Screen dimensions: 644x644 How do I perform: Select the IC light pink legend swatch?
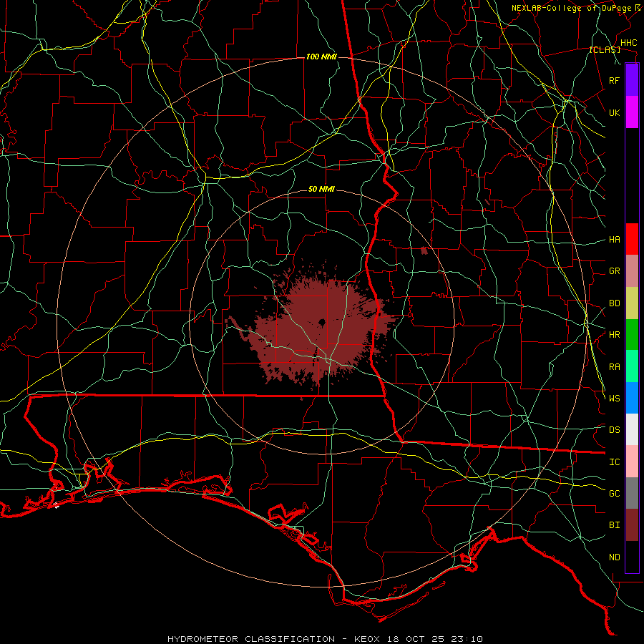pyautogui.click(x=632, y=462)
